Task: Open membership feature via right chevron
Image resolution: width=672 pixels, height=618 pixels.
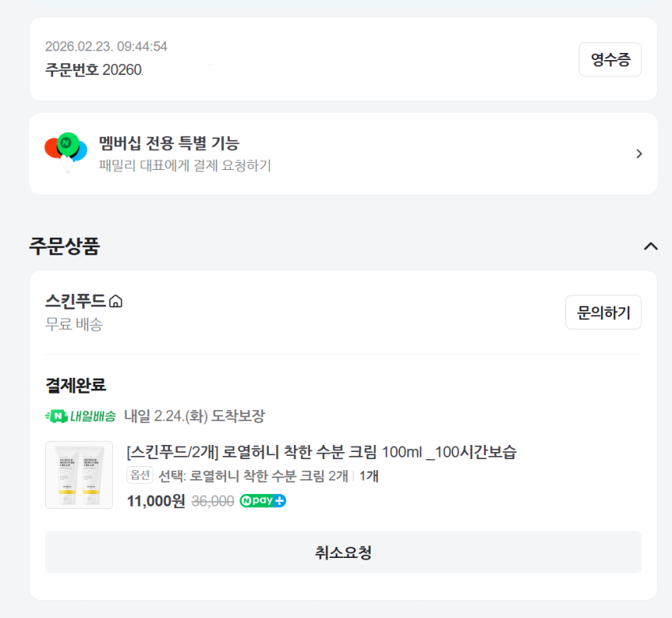Action: pos(639,153)
